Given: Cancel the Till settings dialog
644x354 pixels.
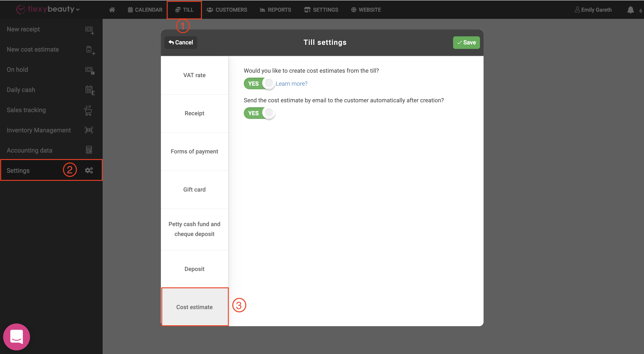Looking at the screenshot, I should tap(181, 43).
